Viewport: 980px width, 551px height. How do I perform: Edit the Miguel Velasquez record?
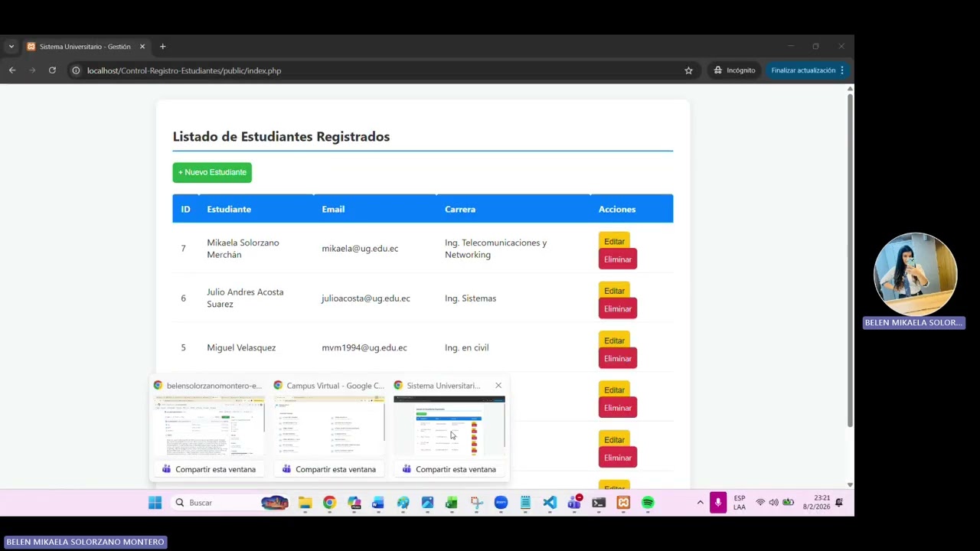tap(614, 341)
